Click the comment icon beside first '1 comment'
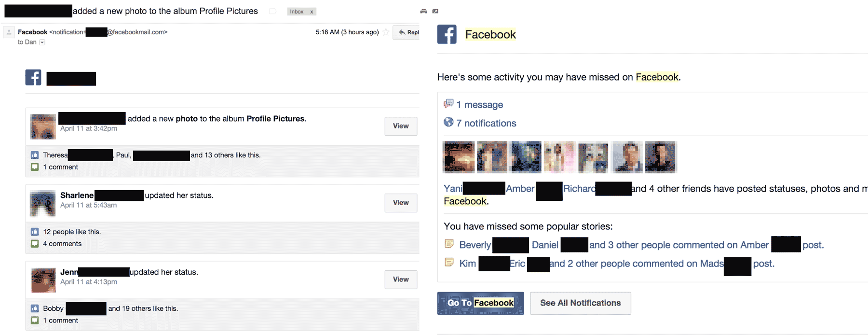This screenshot has height=335, width=868. click(x=35, y=167)
